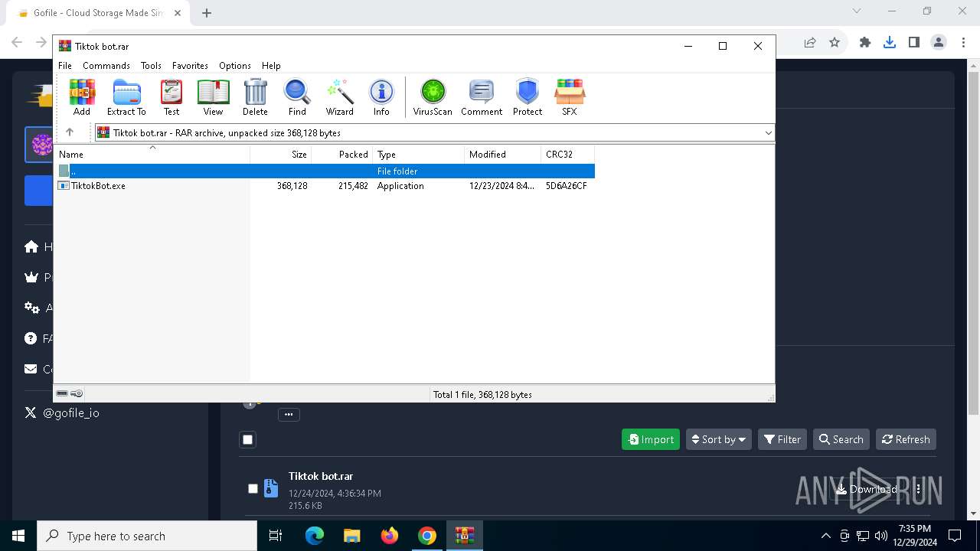This screenshot has width=980, height=551.
Task: Open the Commands menu
Action: pyautogui.click(x=106, y=66)
